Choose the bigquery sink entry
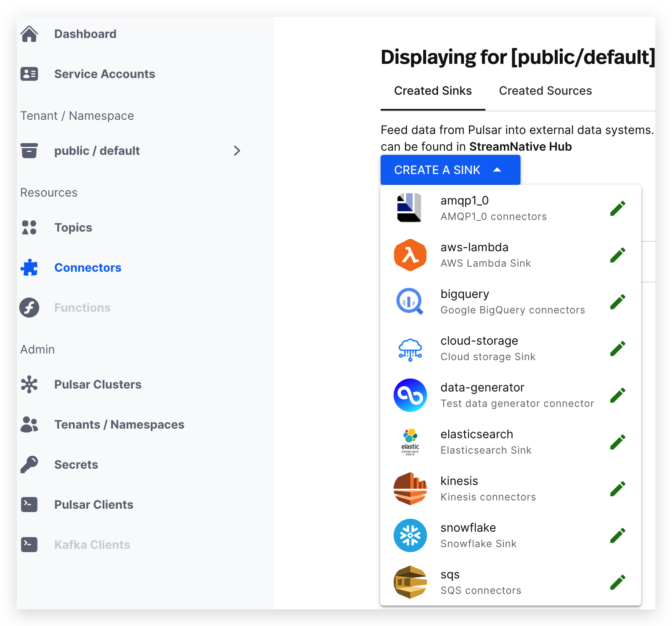672x626 pixels. 510,302
